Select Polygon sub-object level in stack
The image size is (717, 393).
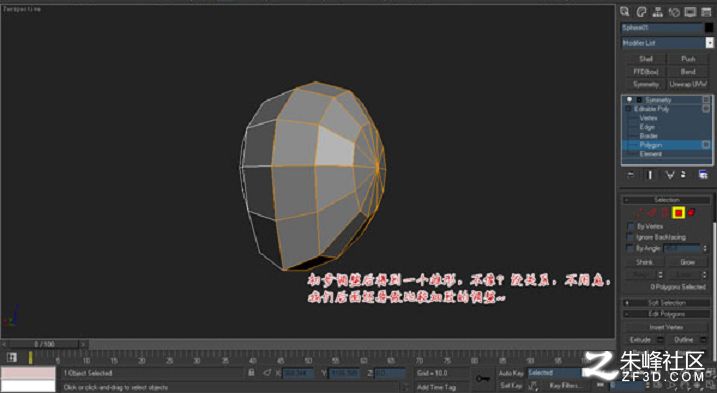tap(651, 145)
